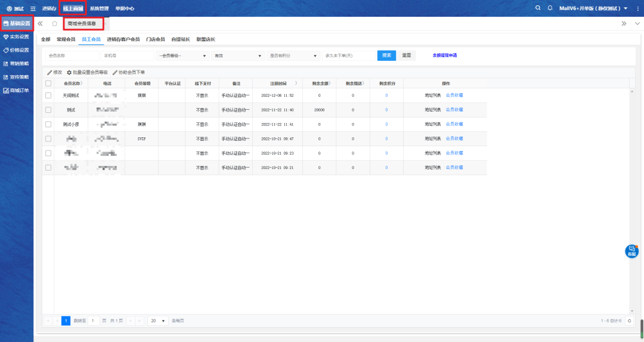The width and height of the screenshot is (644, 342).
Task: Click the table refresh icon at bottom right
Action: [628, 321]
